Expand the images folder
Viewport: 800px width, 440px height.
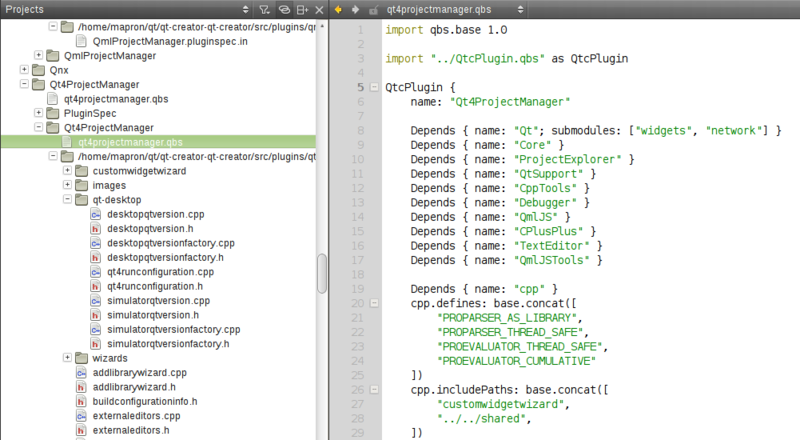click(67, 184)
